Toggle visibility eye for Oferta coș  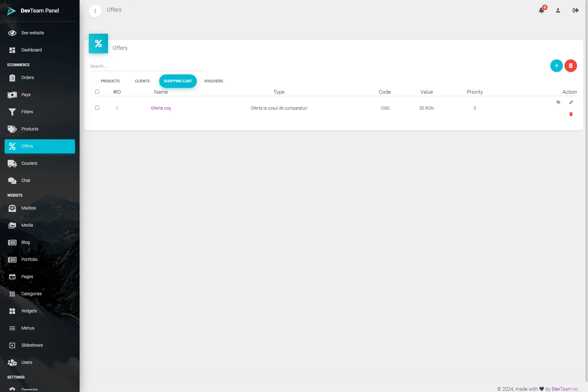coord(558,102)
